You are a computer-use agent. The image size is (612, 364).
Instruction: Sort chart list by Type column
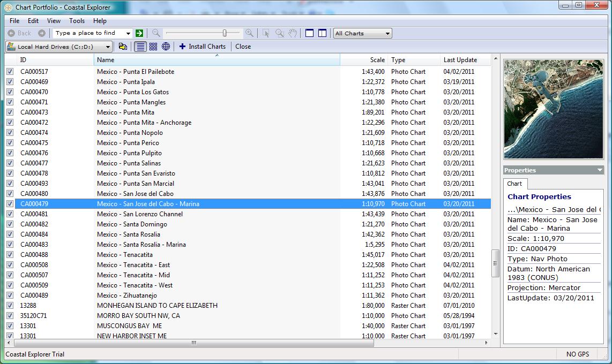pyautogui.click(x=414, y=60)
